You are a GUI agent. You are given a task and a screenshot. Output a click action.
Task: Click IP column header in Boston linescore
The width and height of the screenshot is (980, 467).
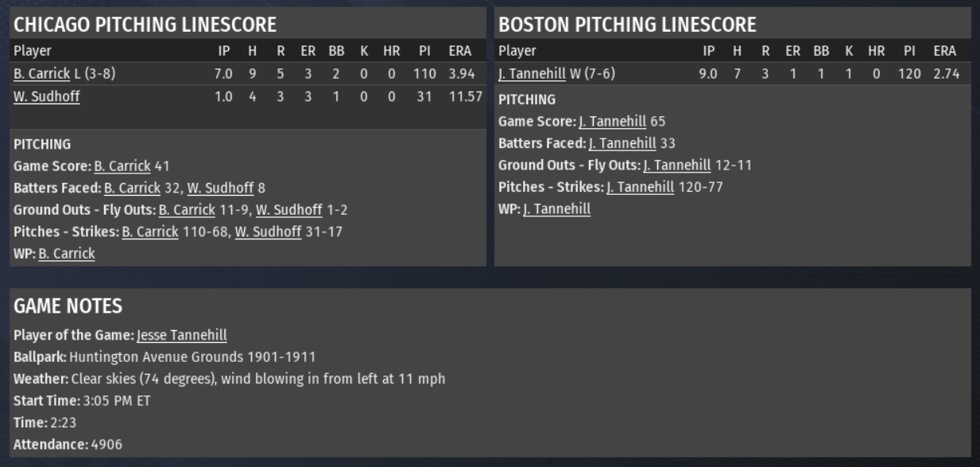tap(709, 51)
